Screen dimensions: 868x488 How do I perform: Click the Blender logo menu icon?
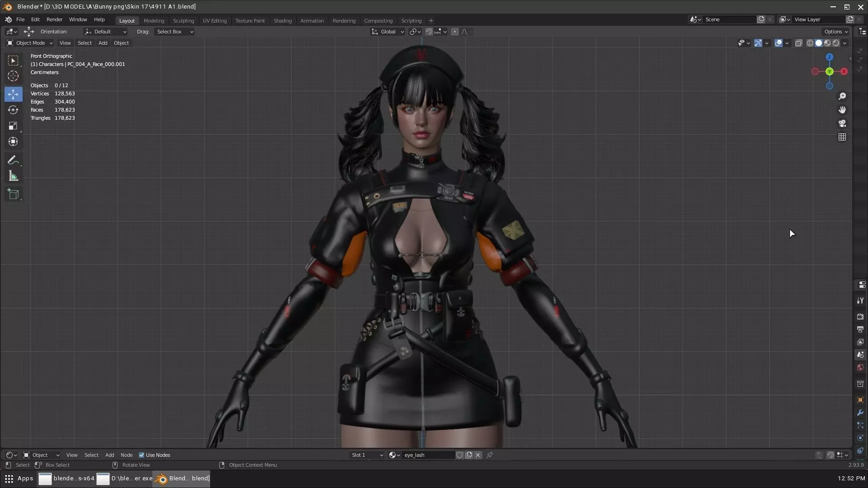point(8,19)
